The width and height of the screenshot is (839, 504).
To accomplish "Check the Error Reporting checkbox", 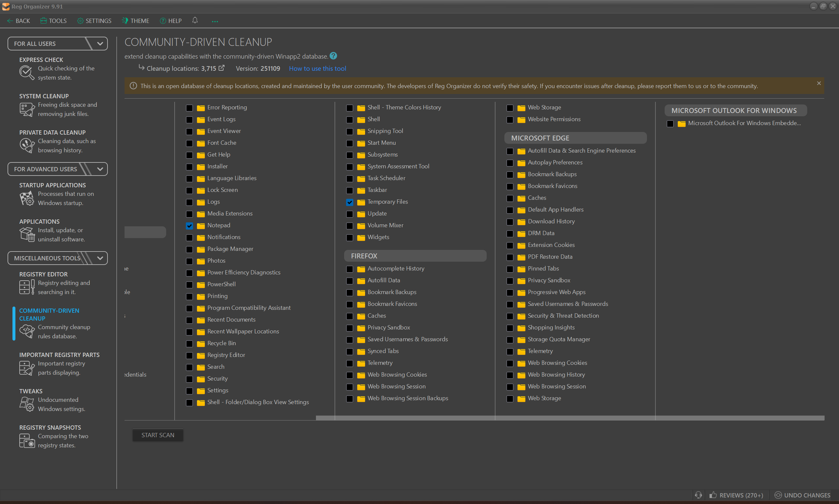I will point(189,108).
